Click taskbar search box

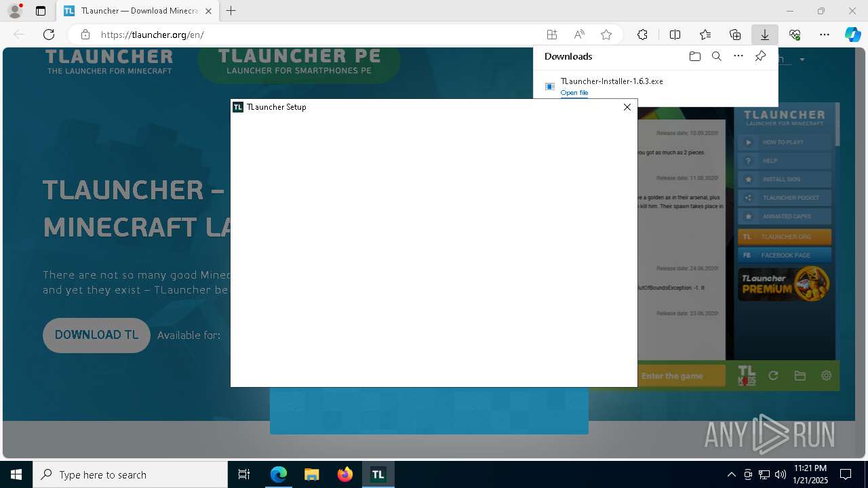tap(130, 474)
